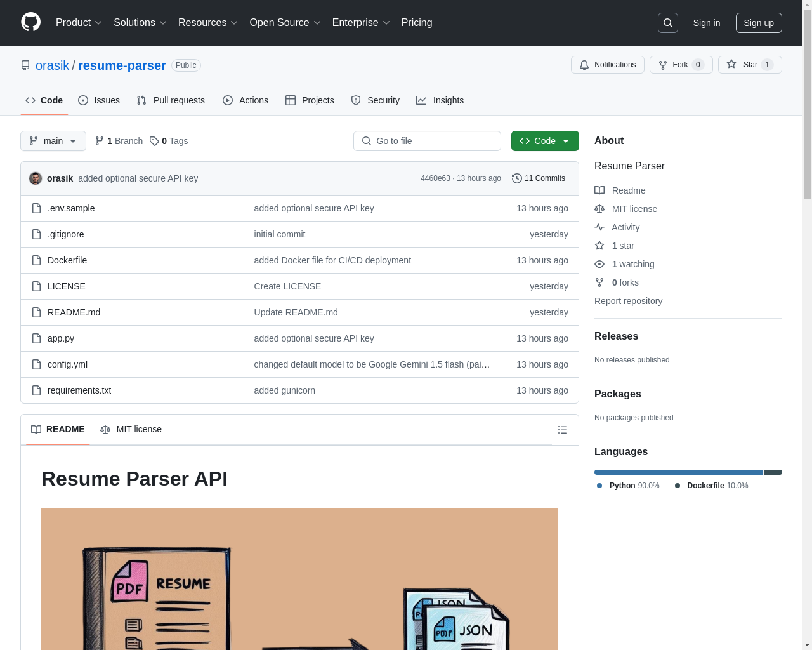Click the eye icon beside watching

tap(599, 264)
